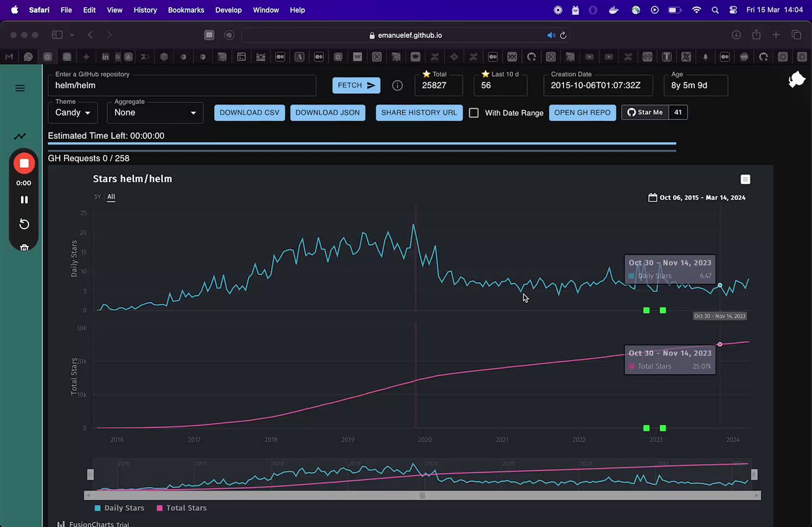
Task: Click the battery icon in the menu bar
Action: (x=675, y=10)
